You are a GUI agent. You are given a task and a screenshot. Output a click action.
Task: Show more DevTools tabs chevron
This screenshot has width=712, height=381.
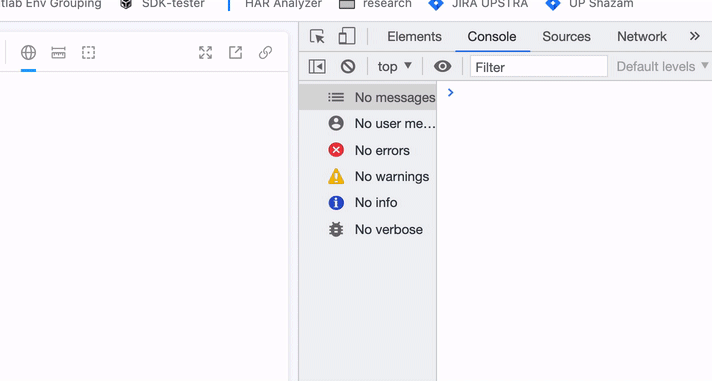click(694, 36)
